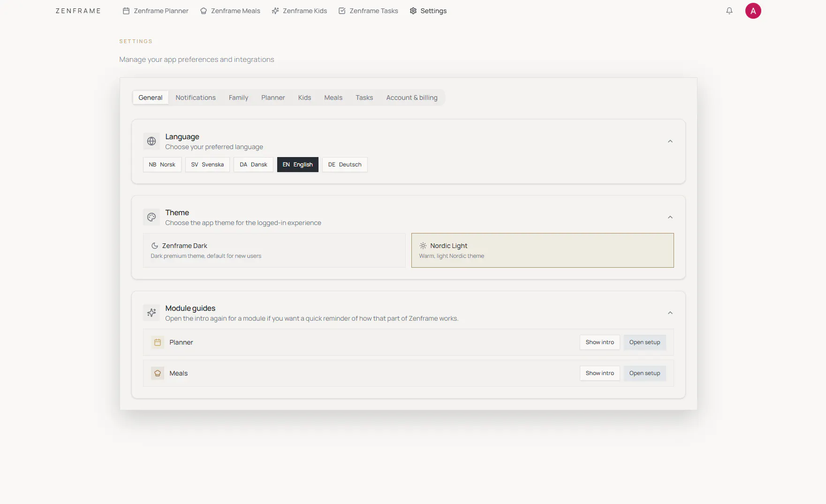Select Deutsch language option
The image size is (826, 504).
[x=345, y=165]
